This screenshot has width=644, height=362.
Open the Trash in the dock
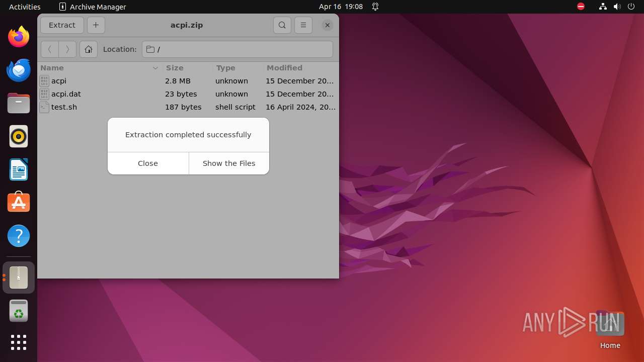click(19, 311)
